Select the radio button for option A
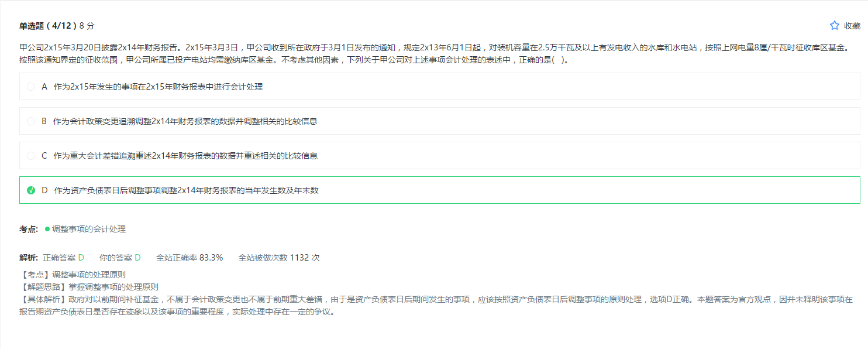The width and height of the screenshot is (868, 349). (x=31, y=87)
